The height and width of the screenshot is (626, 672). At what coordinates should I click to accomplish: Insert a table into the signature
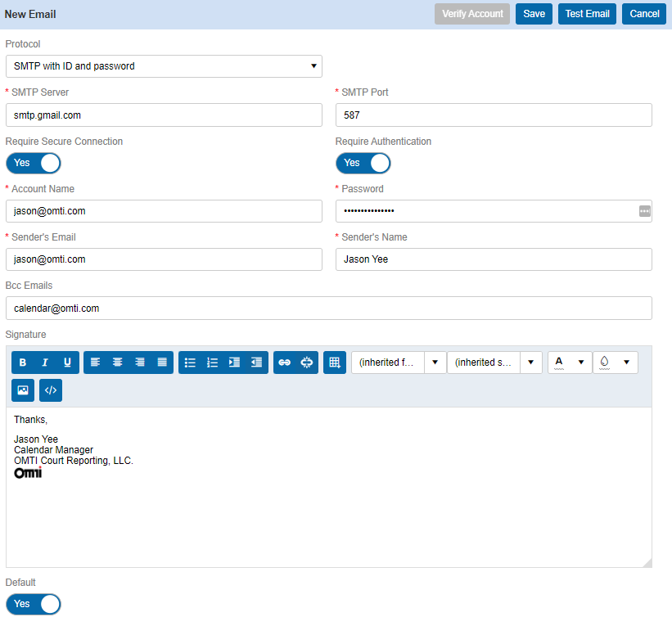(x=334, y=362)
